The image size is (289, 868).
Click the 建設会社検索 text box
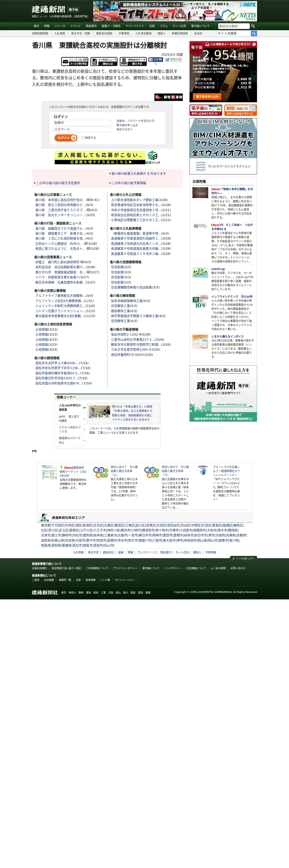[233, 26]
